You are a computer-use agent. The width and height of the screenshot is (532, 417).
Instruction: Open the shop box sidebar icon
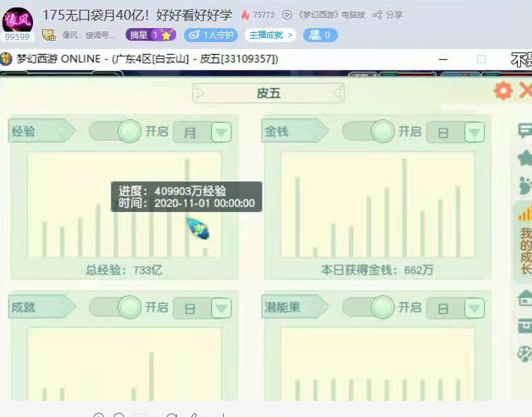tap(524, 326)
